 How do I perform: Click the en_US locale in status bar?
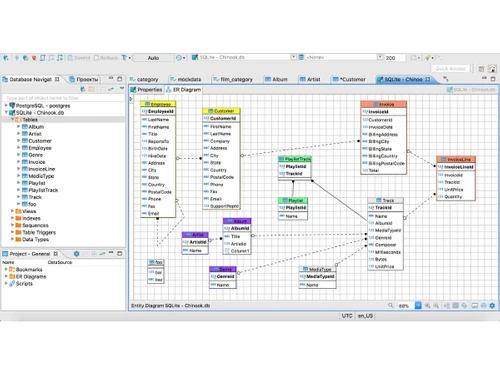click(365, 316)
